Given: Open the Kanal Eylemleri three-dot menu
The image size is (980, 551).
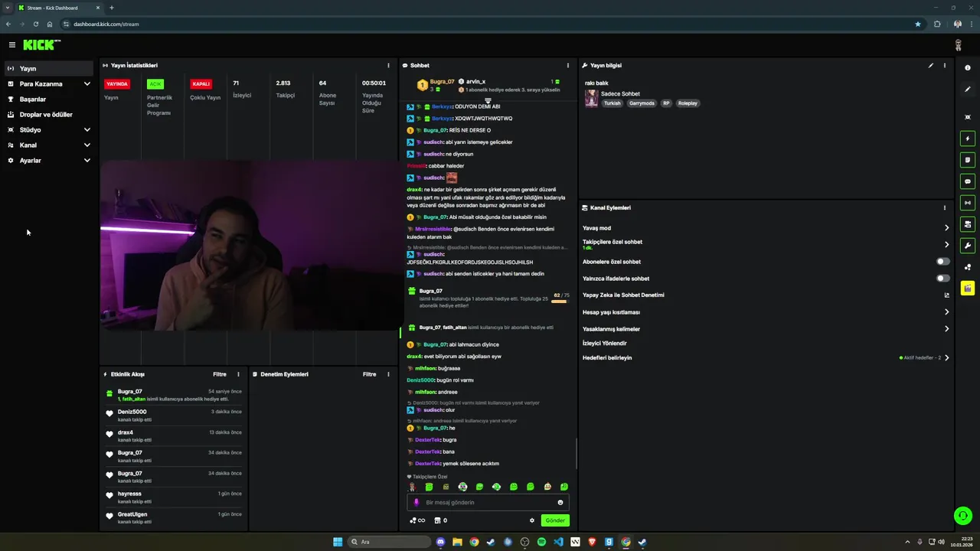Looking at the screenshot, I should pos(945,207).
